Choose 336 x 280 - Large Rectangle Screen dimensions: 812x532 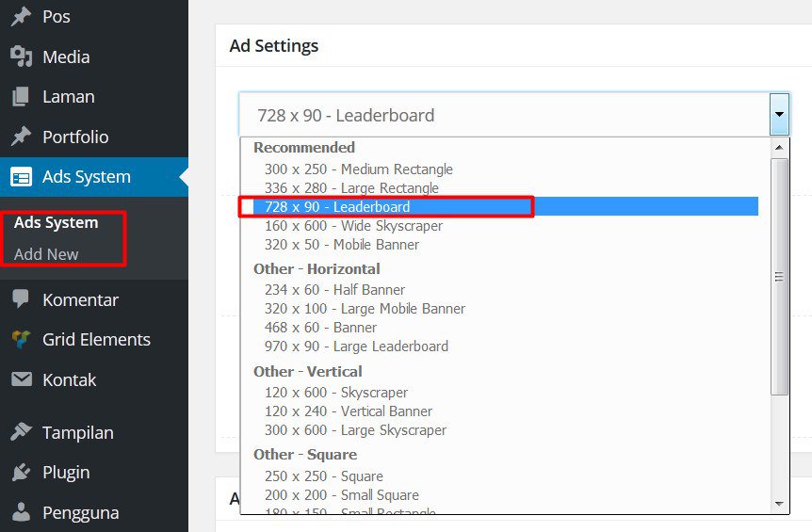point(351,188)
